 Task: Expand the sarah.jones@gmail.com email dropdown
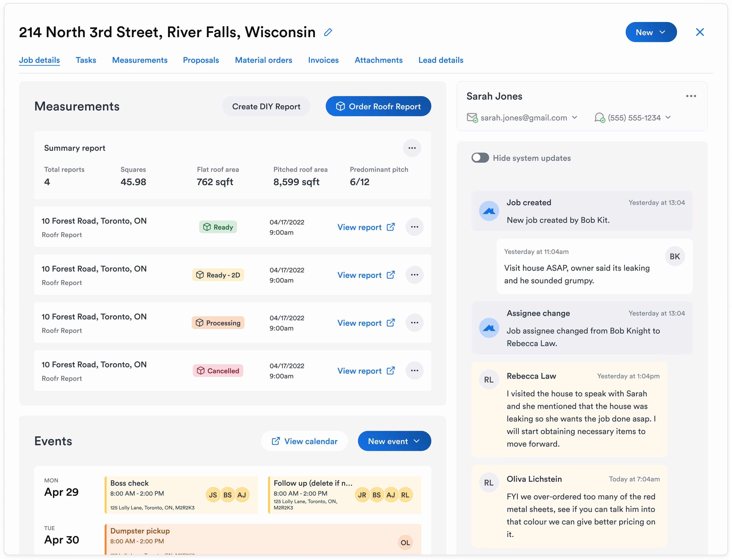click(575, 118)
